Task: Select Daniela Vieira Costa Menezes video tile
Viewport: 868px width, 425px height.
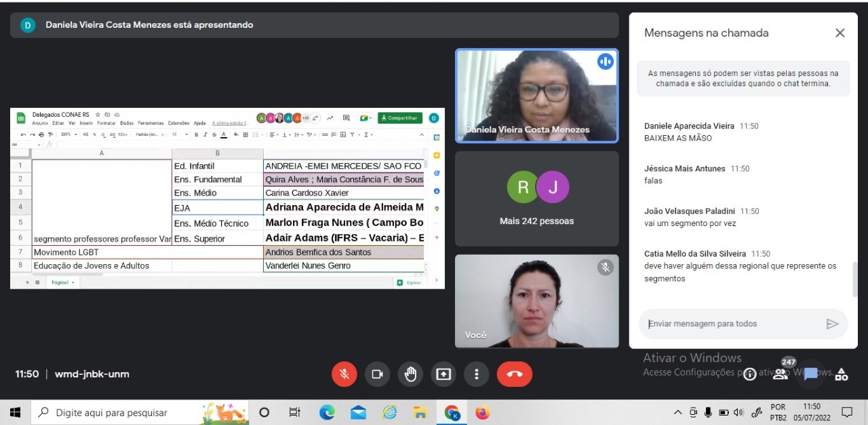Action: (x=536, y=96)
